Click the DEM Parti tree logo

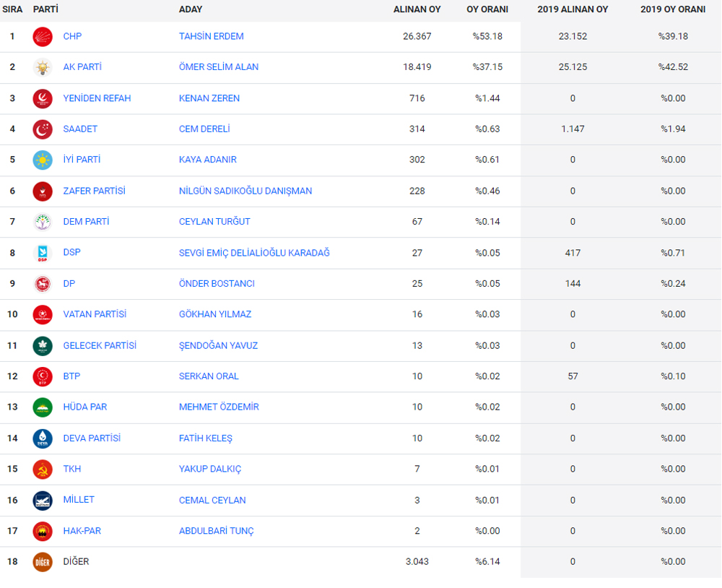coord(43,222)
